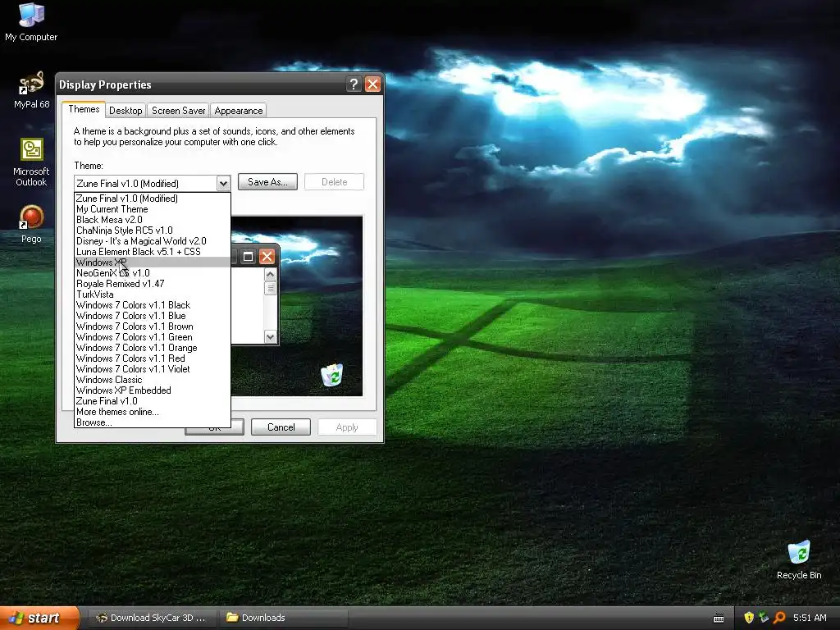Click orange magnifier tray icon
The width and height of the screenshot is (840, 630).
coord(779,618)
